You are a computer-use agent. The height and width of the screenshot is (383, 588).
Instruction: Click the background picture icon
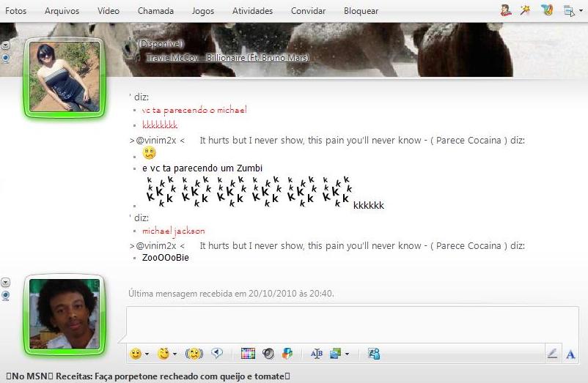[x=336, y=354]
